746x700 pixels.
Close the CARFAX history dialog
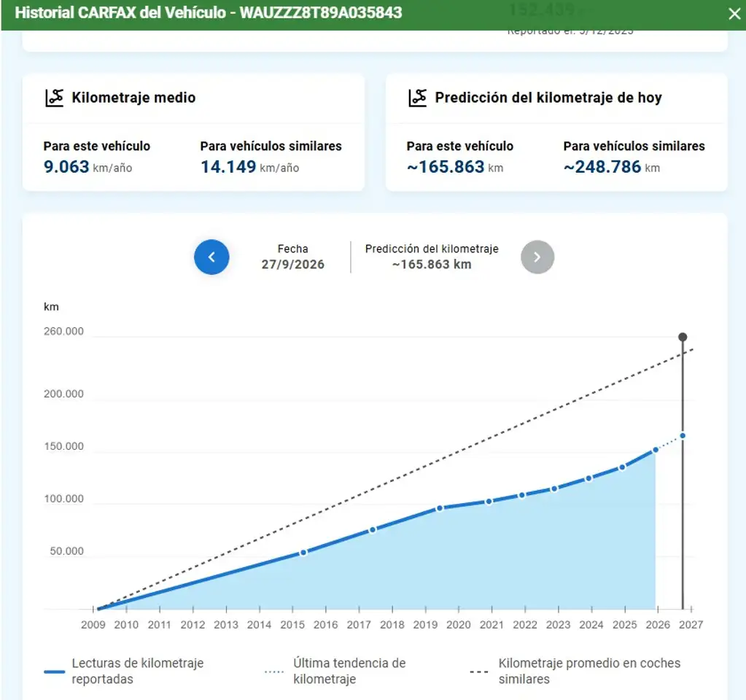click(x=734, y=14)
